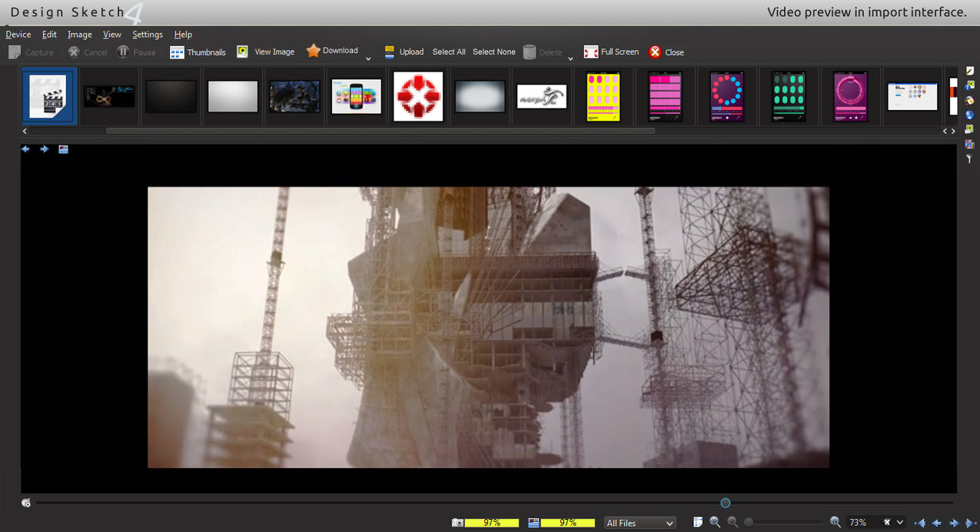Click the red Close button in toolbar

(x=666, y=52)
